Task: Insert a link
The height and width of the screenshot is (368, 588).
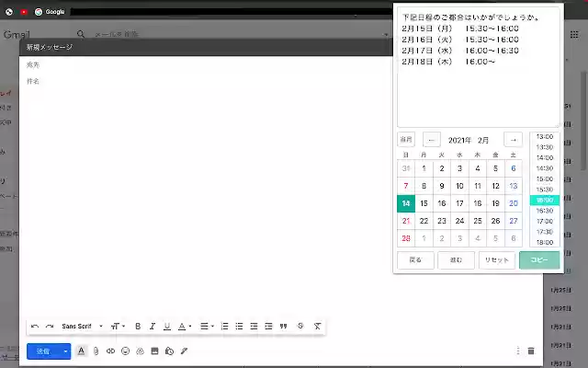Action: [110, 351]
